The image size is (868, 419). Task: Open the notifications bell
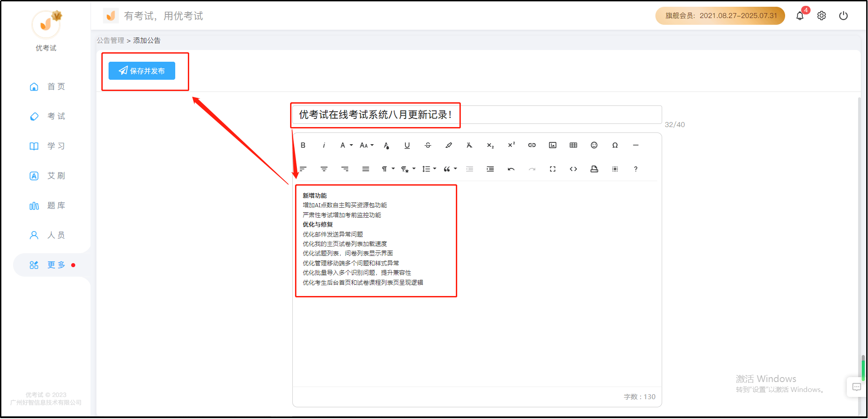(800, 16)
